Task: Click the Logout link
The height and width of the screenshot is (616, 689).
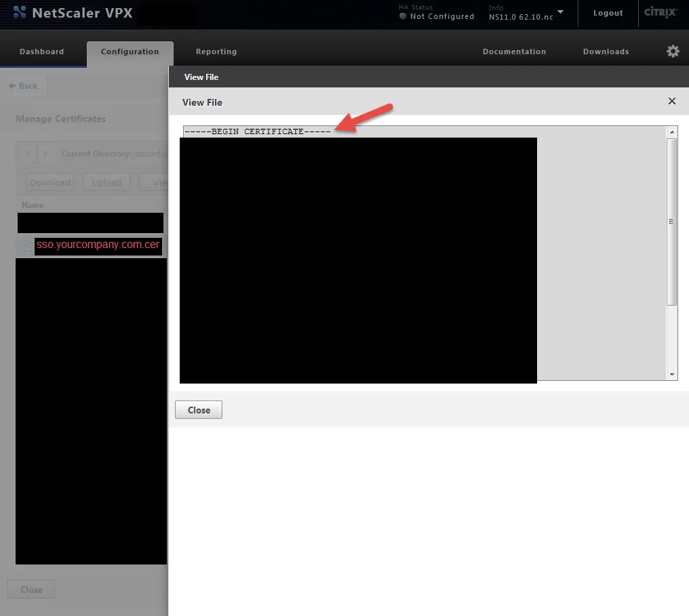Action: (x=608, y=13)
